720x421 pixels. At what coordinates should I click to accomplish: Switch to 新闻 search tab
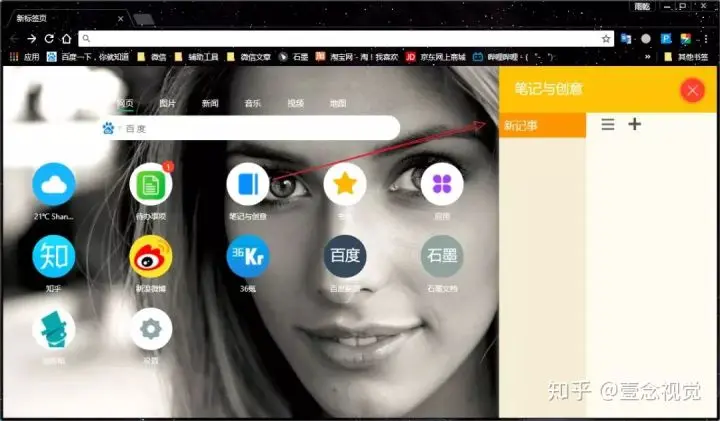tap(210, 103)
